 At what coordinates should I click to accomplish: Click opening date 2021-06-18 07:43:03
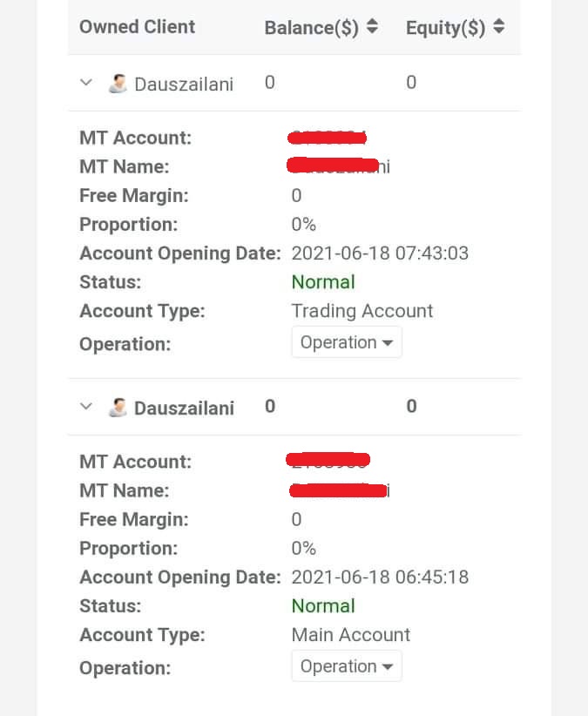point(380,253)
